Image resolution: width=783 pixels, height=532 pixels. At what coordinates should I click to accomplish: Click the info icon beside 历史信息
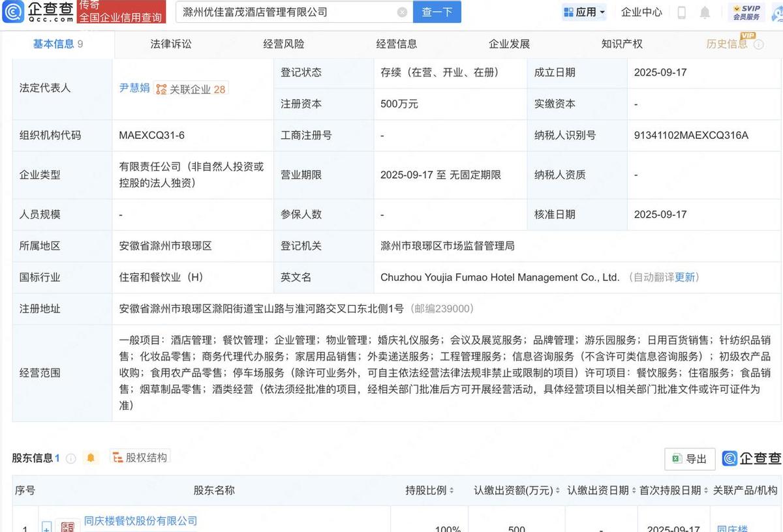pyautogui.click(x=758, y=44)
